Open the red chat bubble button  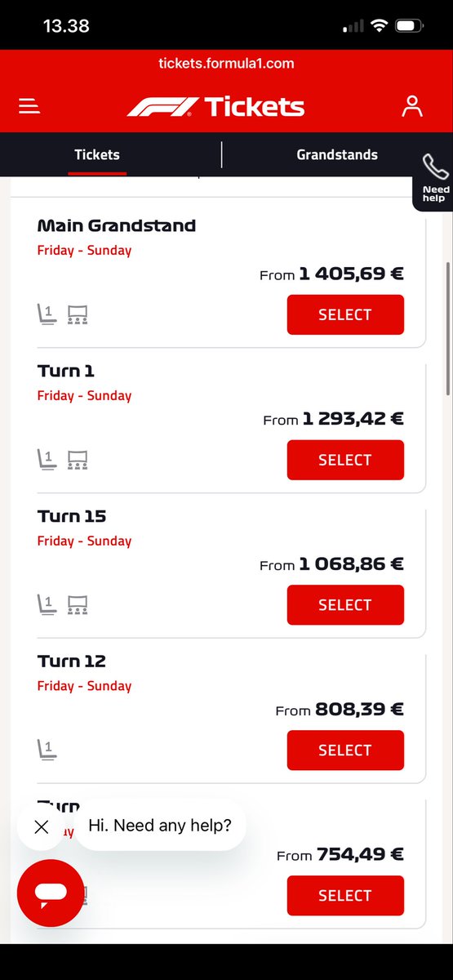51,893
